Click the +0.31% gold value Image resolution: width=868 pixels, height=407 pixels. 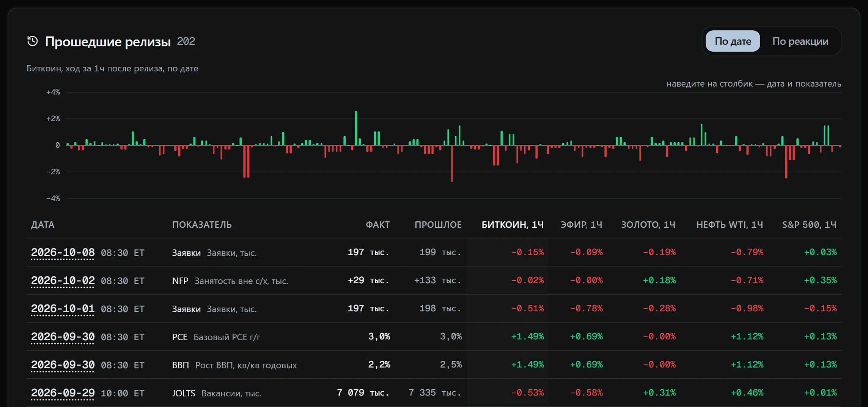pyautogui.click(x=659, y=393)
